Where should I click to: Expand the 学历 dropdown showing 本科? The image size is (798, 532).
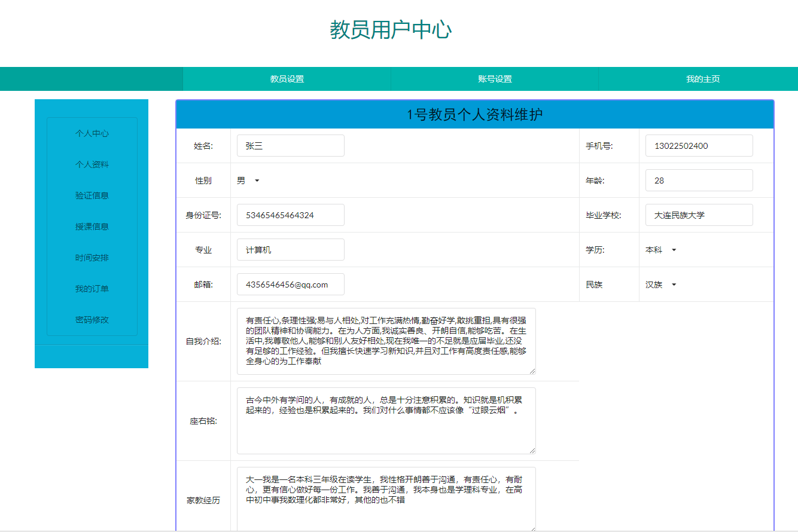[x=660, y=249]
